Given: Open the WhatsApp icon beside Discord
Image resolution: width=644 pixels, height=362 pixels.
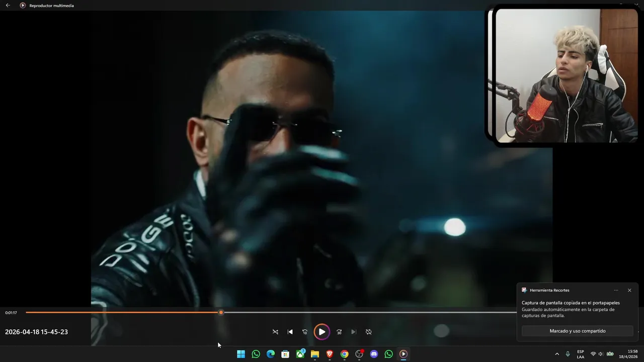Looking at the screenshot, I should pyautogui.click(x=388, y=354).
